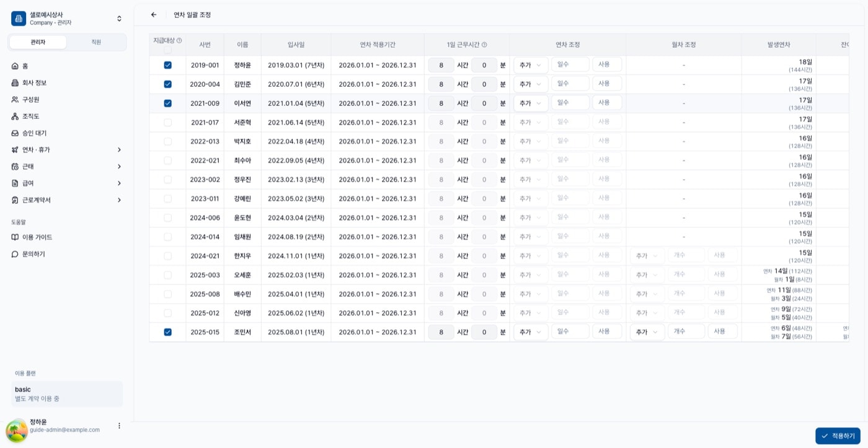Image resolution: width=868 pixels, height=448 pixels.
Task: Click the 문의하기 chat bubble icon
Action: tap(15, 254)
